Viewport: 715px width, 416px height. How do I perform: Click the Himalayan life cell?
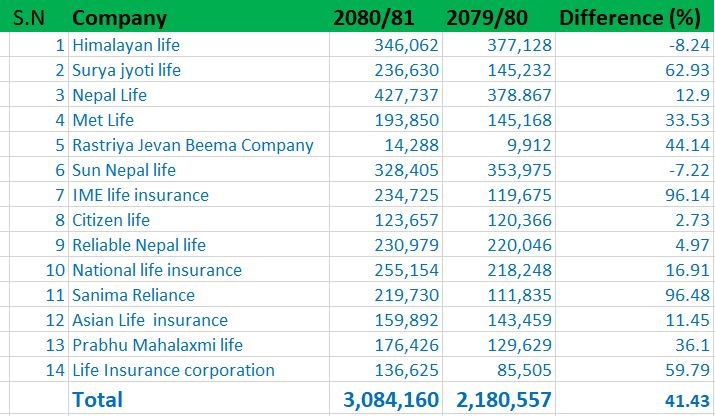126,45
